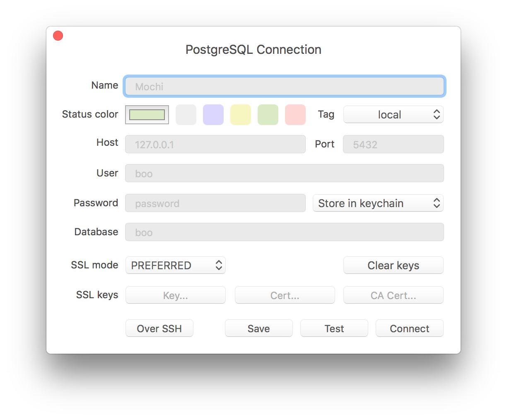The image size is (507, 420).
Task: Focus the Port field
Action: click(393, 145)
